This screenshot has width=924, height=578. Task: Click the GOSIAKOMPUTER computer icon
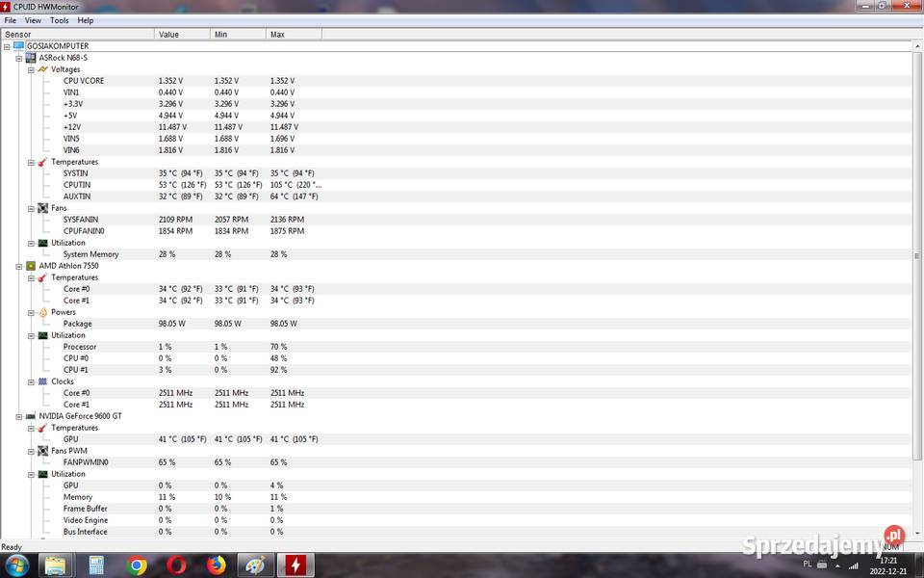coord(19,46)
